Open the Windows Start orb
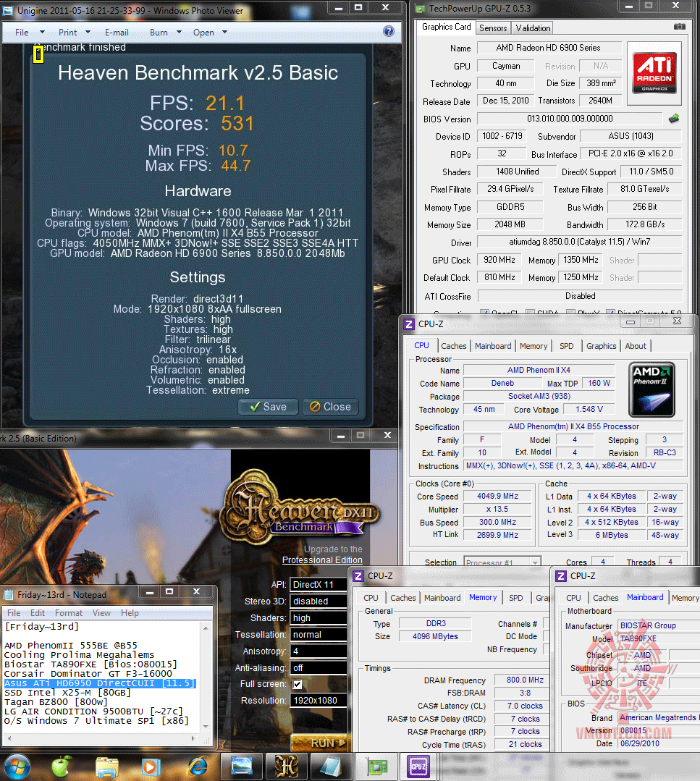The width and height of the screenshot is (700, 781). (x=17, y=766)
